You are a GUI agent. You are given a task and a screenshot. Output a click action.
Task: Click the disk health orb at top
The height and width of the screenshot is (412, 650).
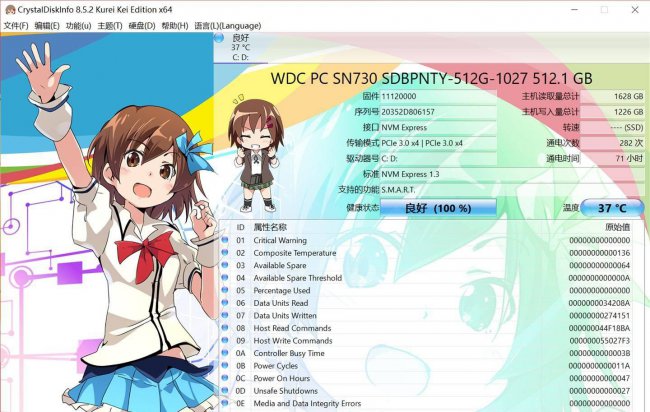[219, 38]
